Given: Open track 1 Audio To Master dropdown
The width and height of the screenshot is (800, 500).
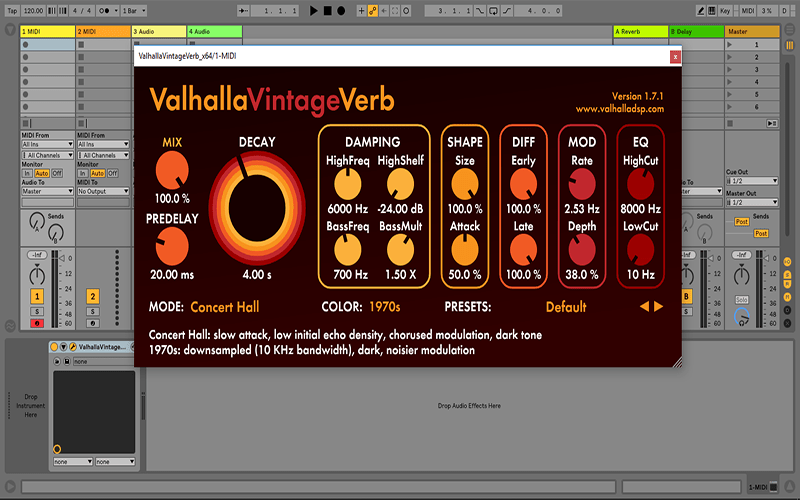Looking at the screenshot, I should tap(47, 191).
